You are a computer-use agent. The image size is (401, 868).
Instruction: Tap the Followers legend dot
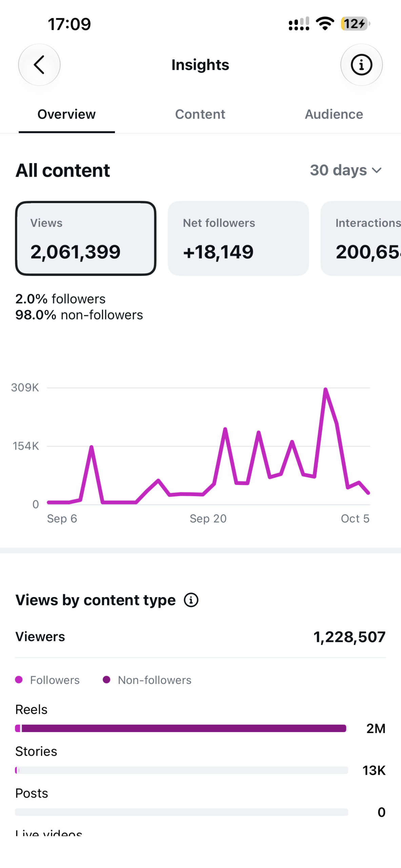tap(19, 679)
